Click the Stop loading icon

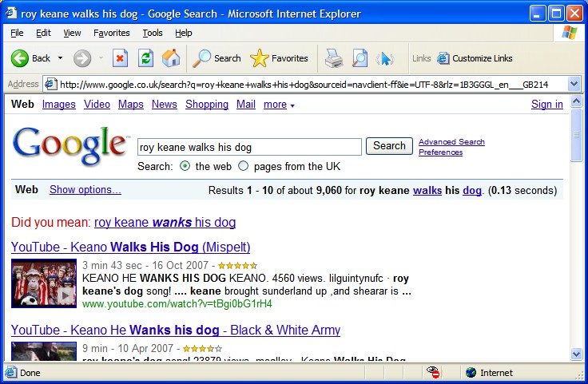coord(120,58)
